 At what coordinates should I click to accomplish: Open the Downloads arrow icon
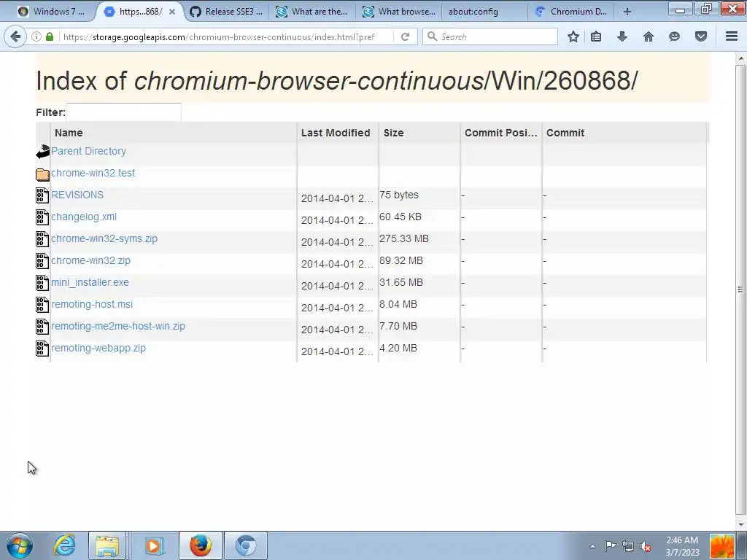pos(622,36)
